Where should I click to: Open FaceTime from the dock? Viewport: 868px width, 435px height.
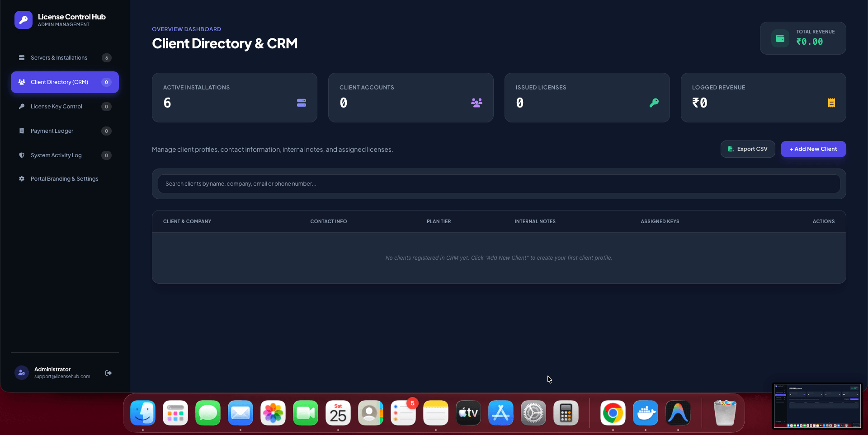coord(306,413)
